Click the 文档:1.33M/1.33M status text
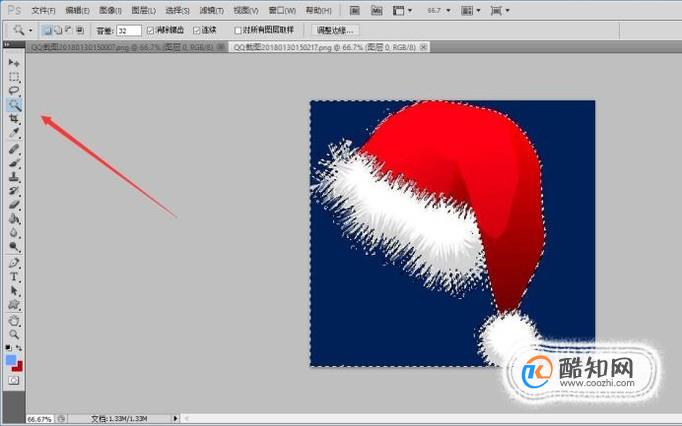This screenshot has height=426, width=682. pos(119,419)
